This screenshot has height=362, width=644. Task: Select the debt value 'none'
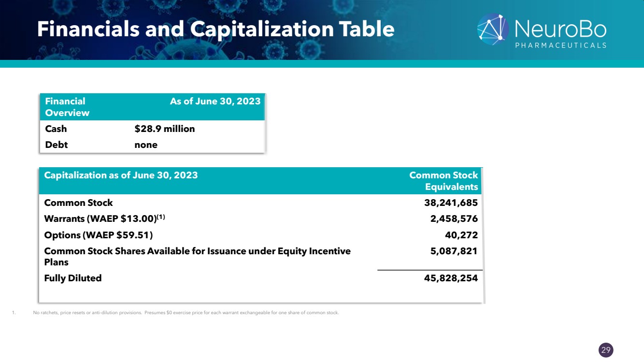coord(146,145)
